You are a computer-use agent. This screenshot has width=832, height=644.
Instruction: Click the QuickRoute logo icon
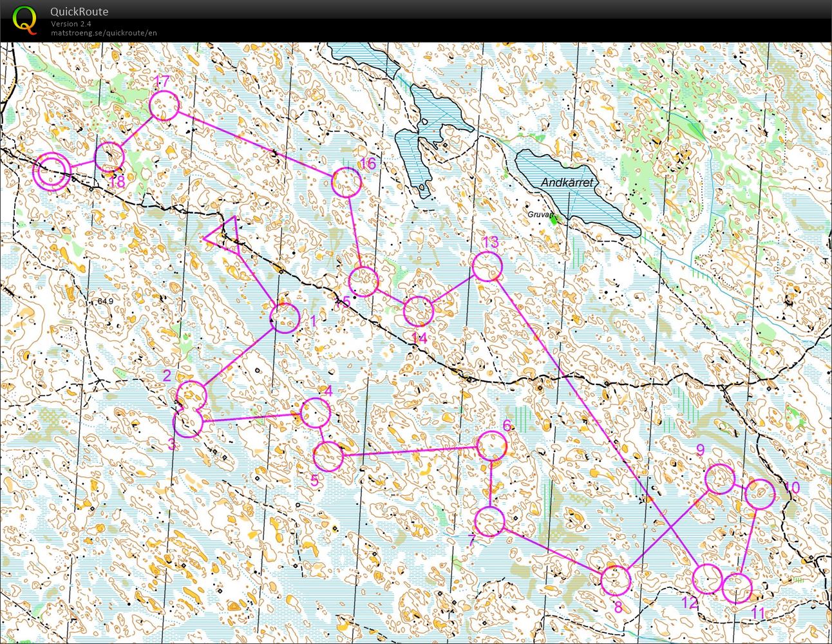point(25,19)
